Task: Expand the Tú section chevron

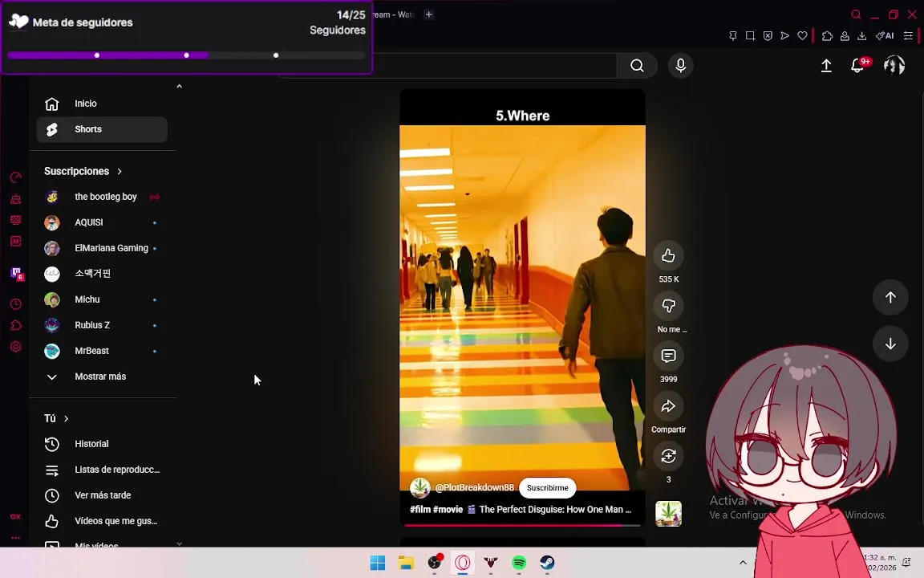Action: click(x=66, y=419)
